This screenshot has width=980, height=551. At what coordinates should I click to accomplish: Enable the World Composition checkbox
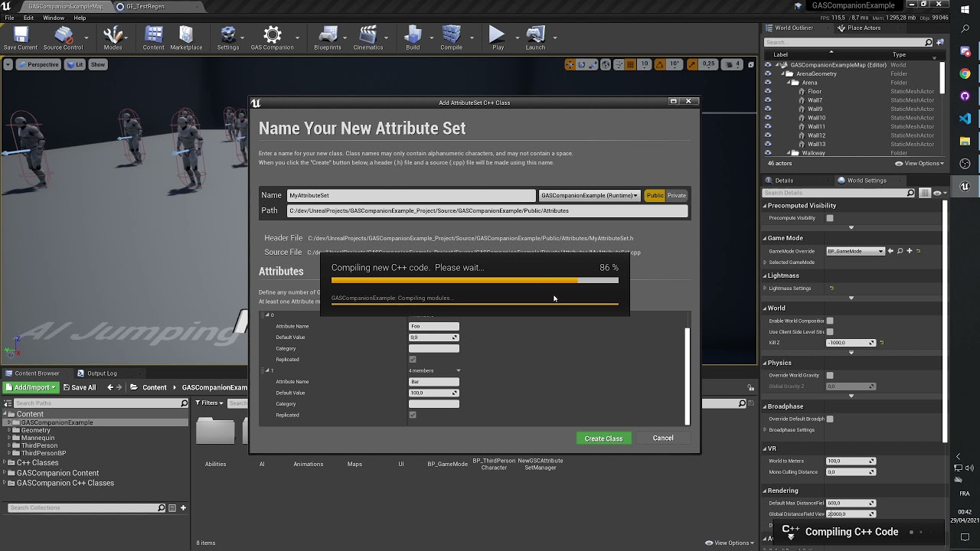click(x=830, y=321)
